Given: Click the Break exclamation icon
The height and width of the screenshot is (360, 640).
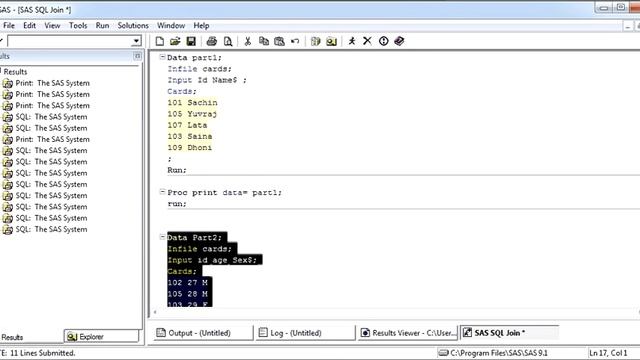Looking at the screenshot, I should click(x=383, y=41).
